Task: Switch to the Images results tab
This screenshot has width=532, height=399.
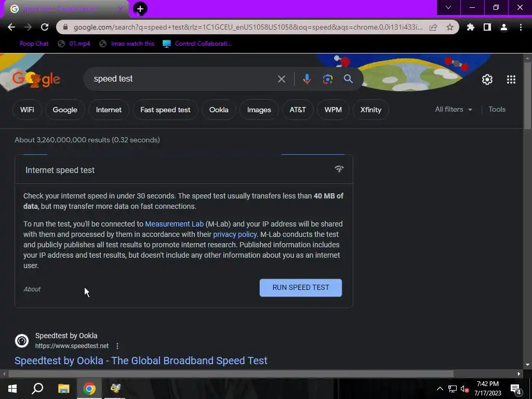Action: [259, 110]
